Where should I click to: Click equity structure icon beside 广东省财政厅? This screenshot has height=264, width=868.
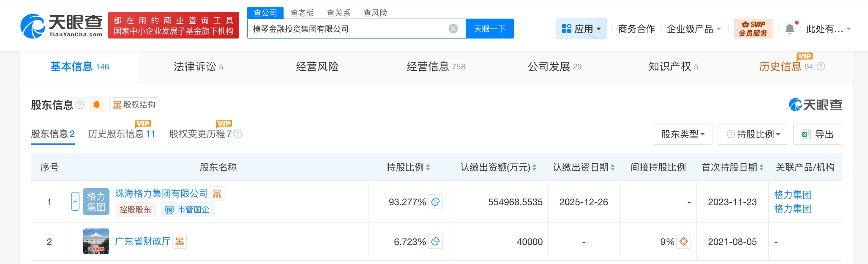pyautogui.click(x=180, y=242)
